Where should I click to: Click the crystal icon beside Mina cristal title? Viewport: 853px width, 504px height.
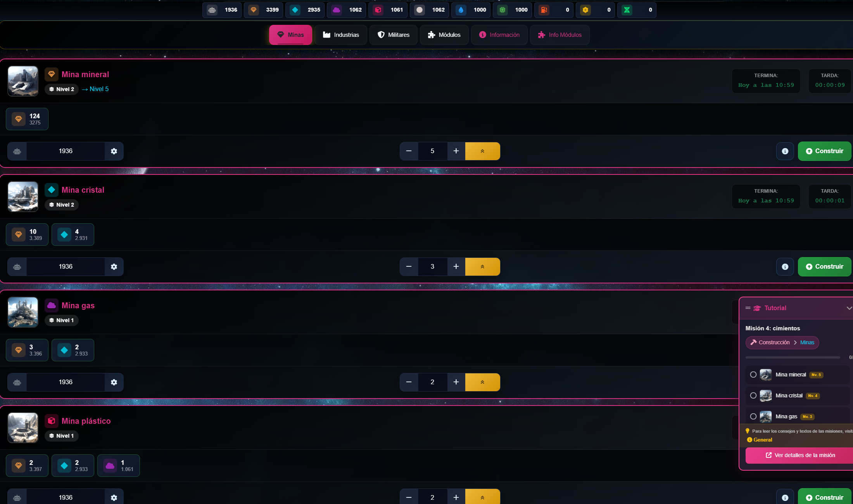tap(52, 190)
